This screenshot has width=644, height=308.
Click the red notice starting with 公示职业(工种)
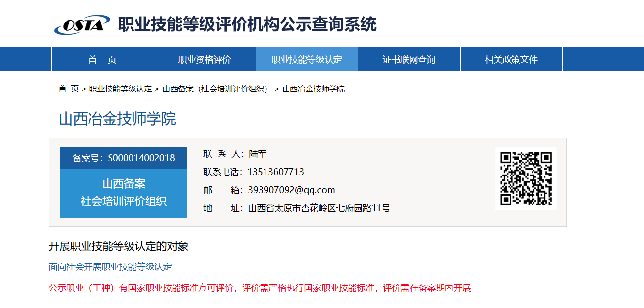pos(260,288)
